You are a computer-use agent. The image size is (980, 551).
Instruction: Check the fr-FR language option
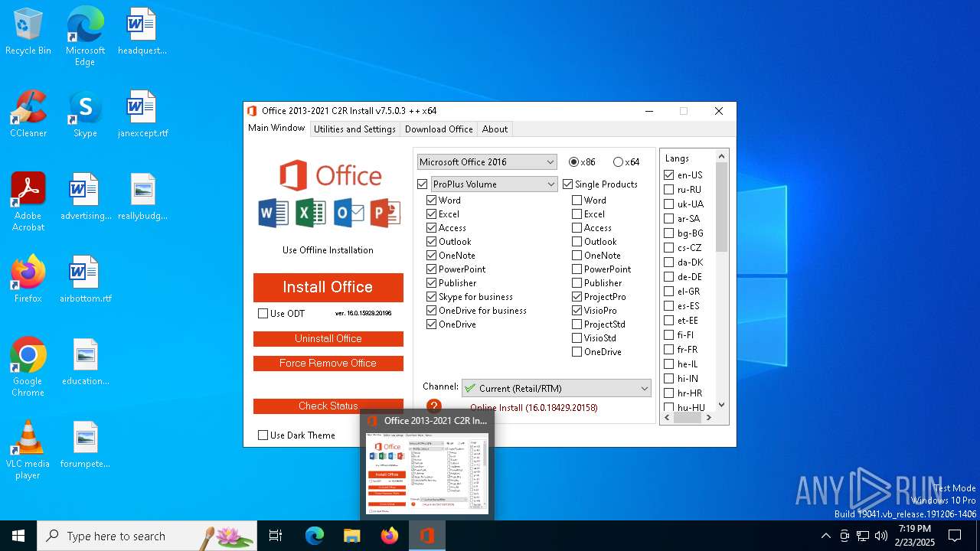tap(669, 350)
